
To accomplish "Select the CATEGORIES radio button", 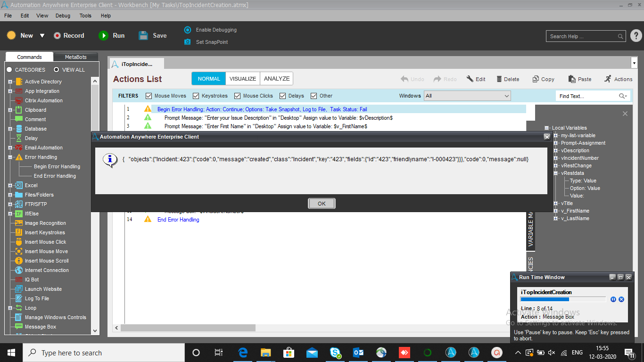I will 9,70.
